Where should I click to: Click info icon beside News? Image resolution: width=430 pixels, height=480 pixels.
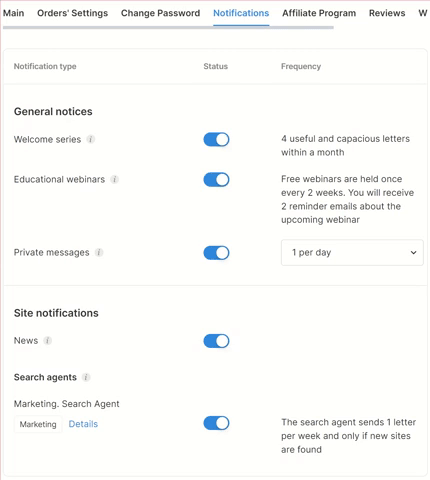(48, 341)
